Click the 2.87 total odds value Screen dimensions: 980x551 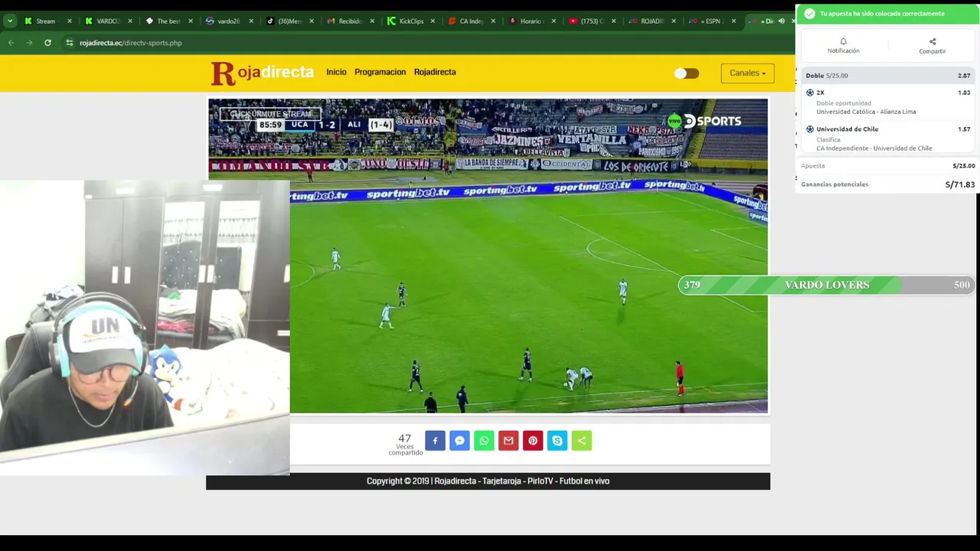[x=964, y=76]
